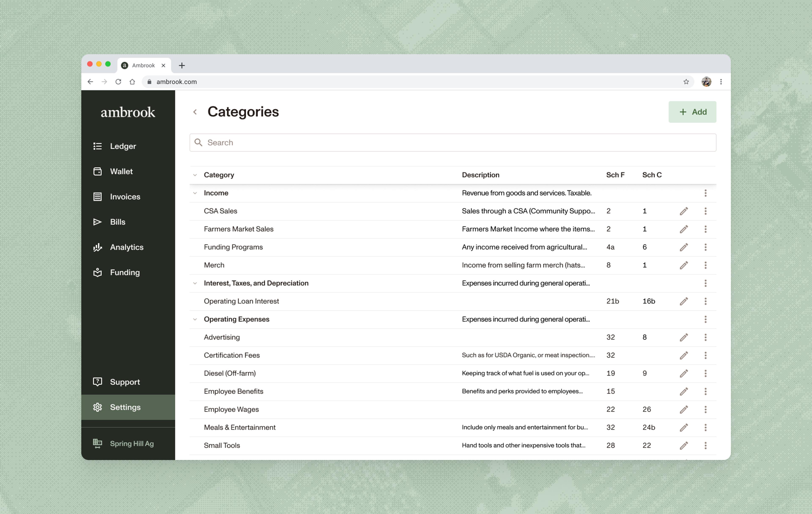
Task: Go to Bills via sidebar icon
Action: [97, 222]
